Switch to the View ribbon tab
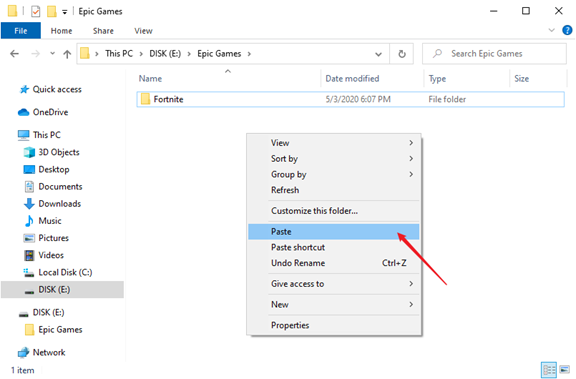 coord(143,31)
